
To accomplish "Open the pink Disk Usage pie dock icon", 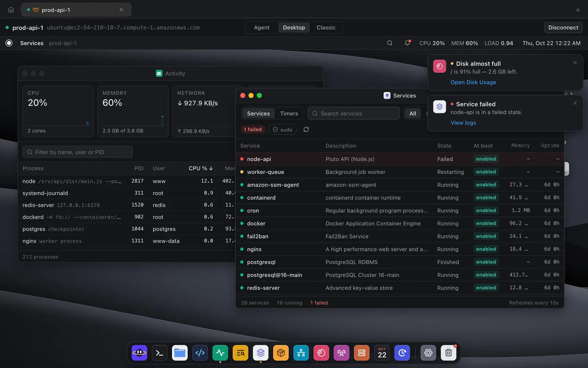I will (321, 353).
